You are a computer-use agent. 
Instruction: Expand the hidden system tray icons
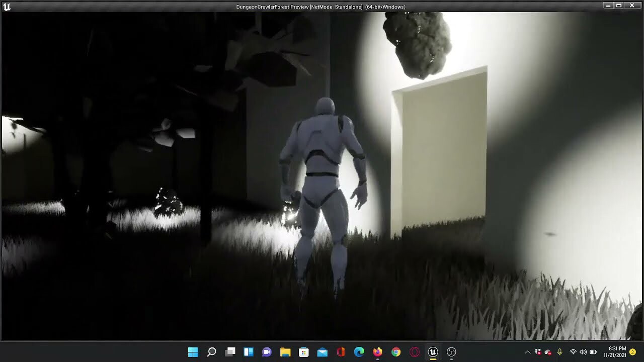point(528,352)
